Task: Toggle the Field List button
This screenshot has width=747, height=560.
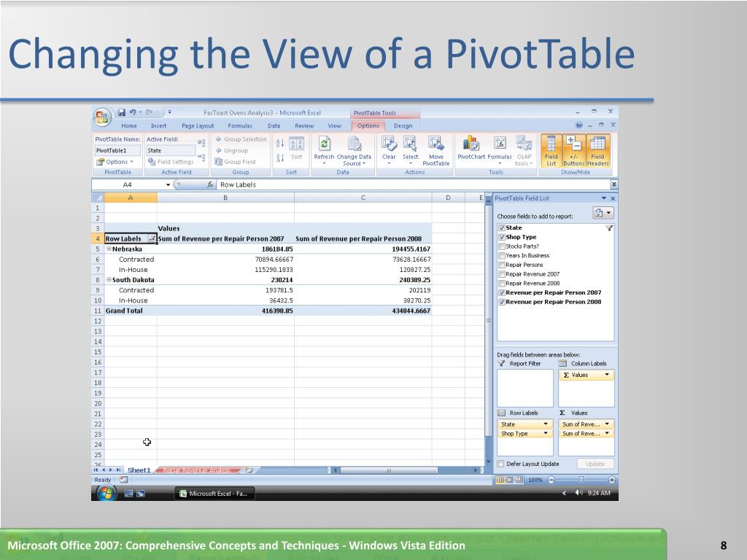Action: [551, 150]
